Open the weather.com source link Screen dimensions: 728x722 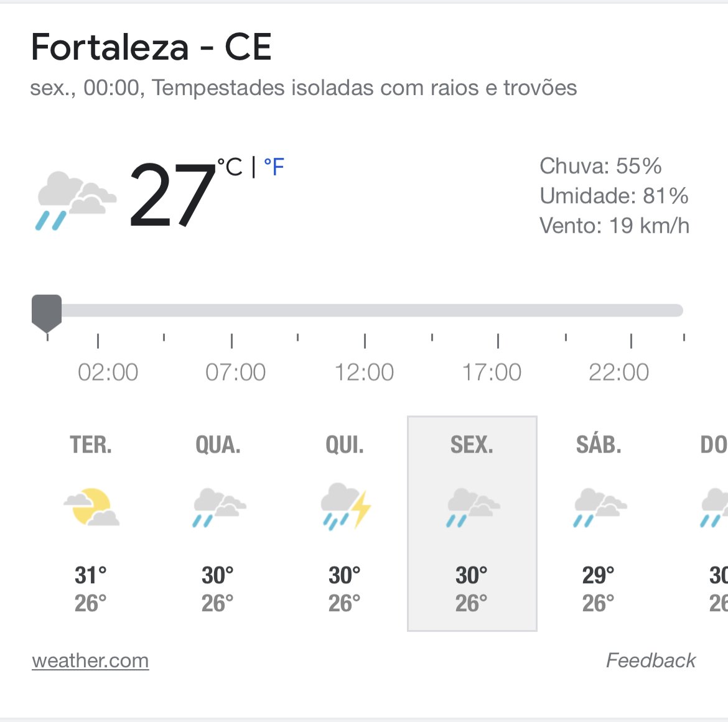click(x=90, y=660)
